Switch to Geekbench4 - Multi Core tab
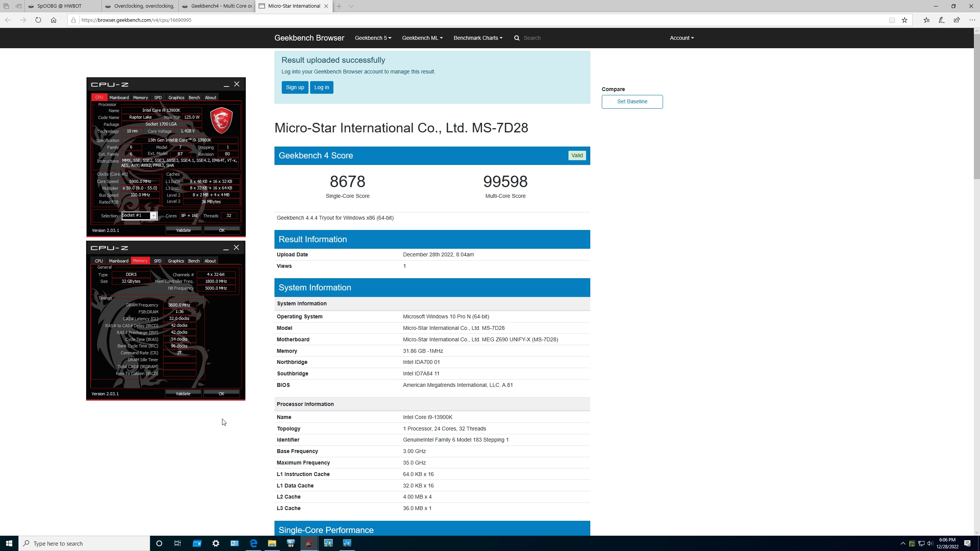This screenshot has width=980, height=551. point(217,6)
